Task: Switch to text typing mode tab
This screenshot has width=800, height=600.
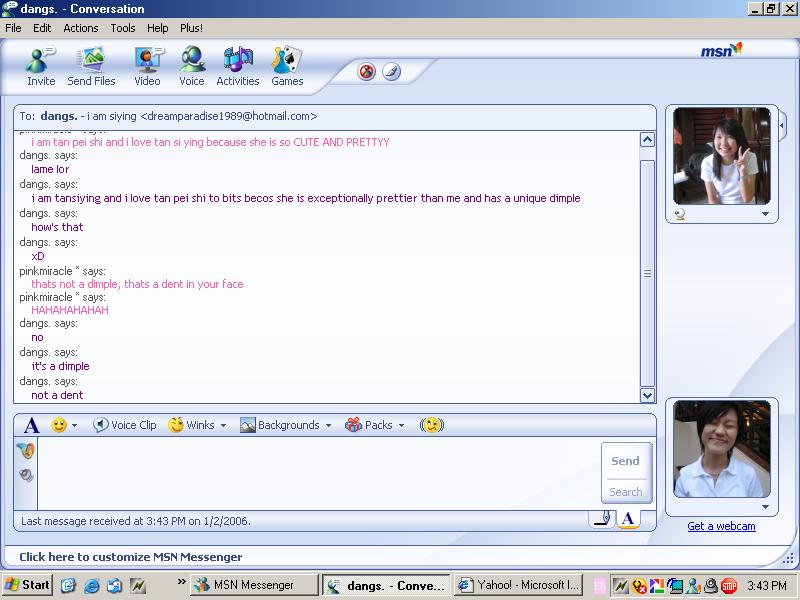Action: pos(629,519)
